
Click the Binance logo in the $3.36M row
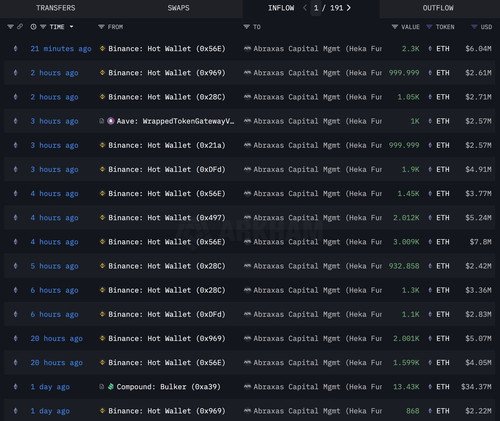(102, 290)
